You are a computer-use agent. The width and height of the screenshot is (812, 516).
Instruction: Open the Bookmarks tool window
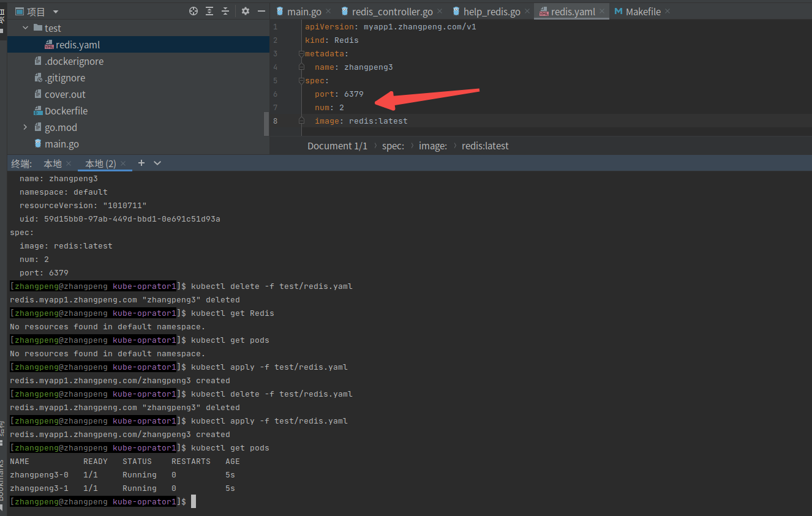tap(2, 484)
